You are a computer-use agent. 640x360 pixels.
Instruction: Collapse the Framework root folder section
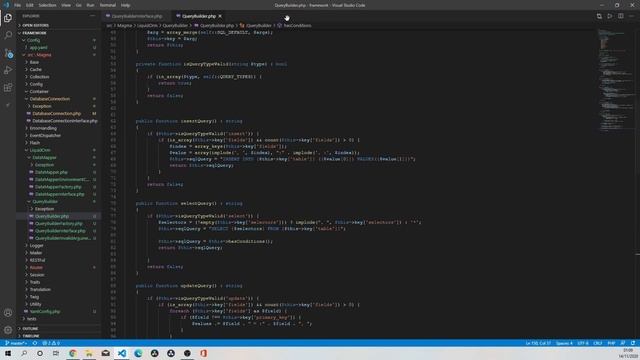(x=34, y=33)
